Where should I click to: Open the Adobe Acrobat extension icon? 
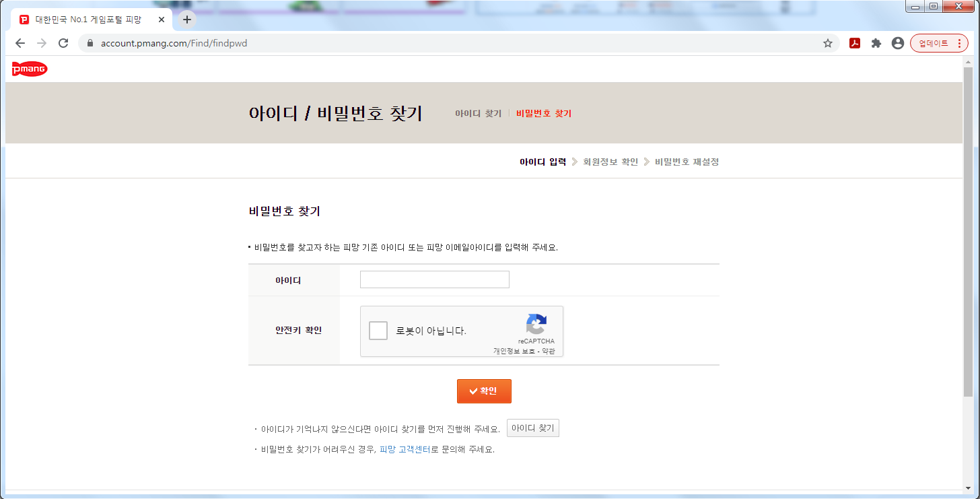855,43
